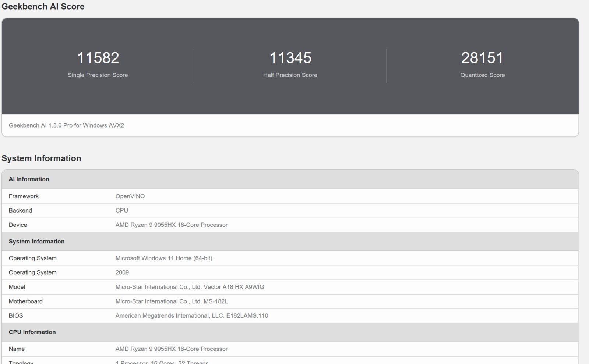
Task: Click the Geekbench AI Score page heading
Action: point(43,7)
